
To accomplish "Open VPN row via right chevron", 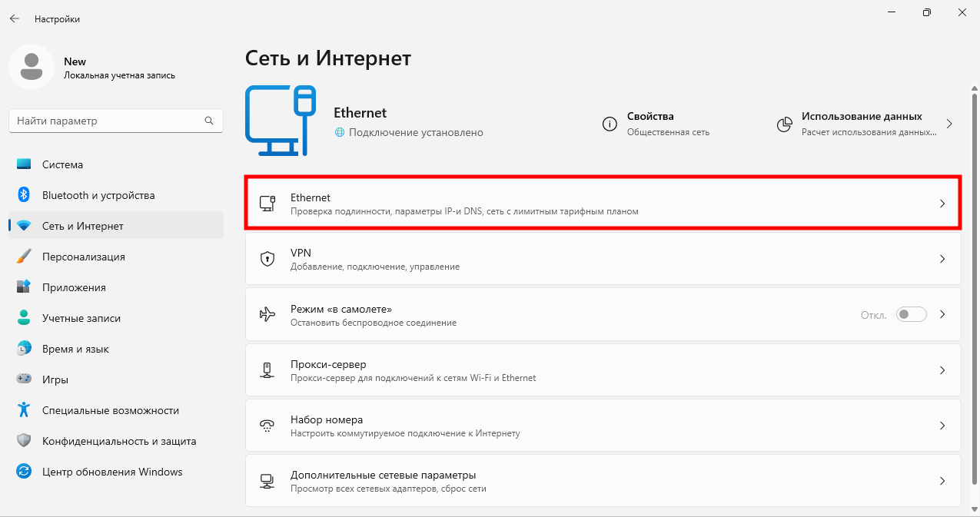I will (942, 260).
